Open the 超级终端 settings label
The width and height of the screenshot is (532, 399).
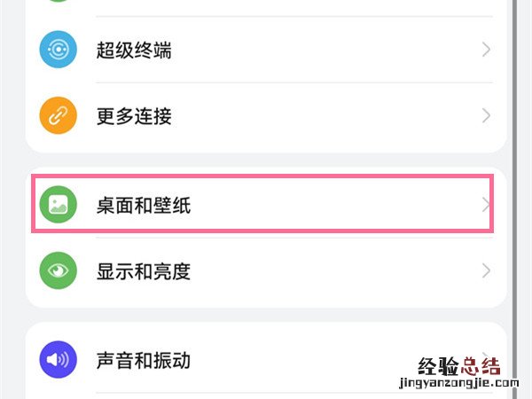coord(134,51)
